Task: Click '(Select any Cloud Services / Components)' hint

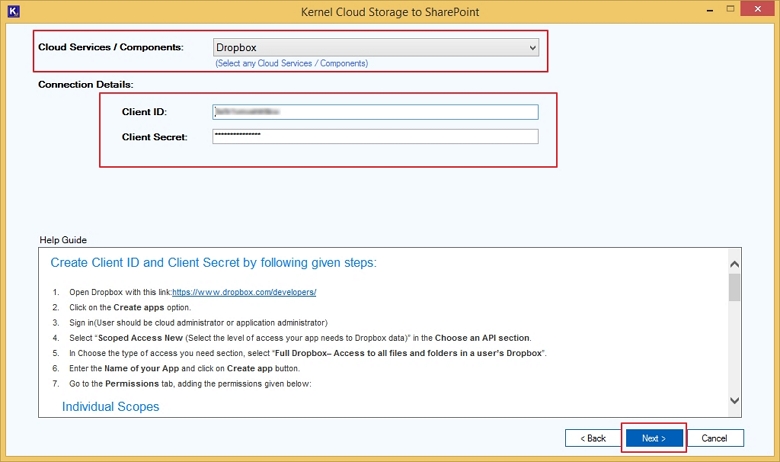Action: point(292,64)
